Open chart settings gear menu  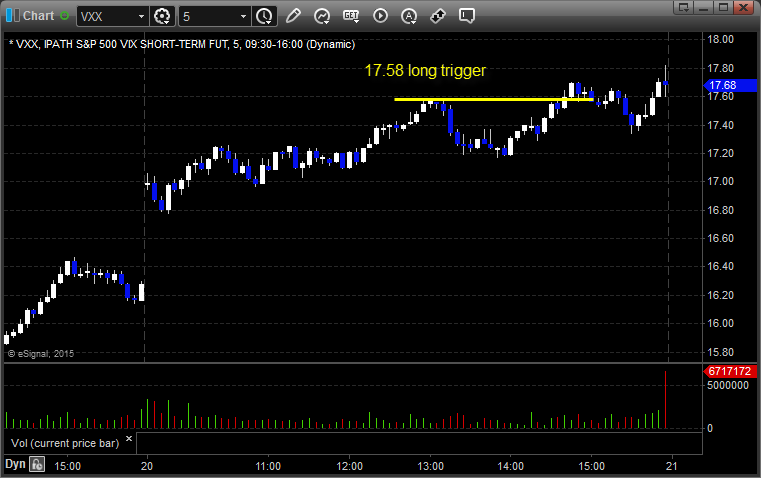[x=162, y=16]
